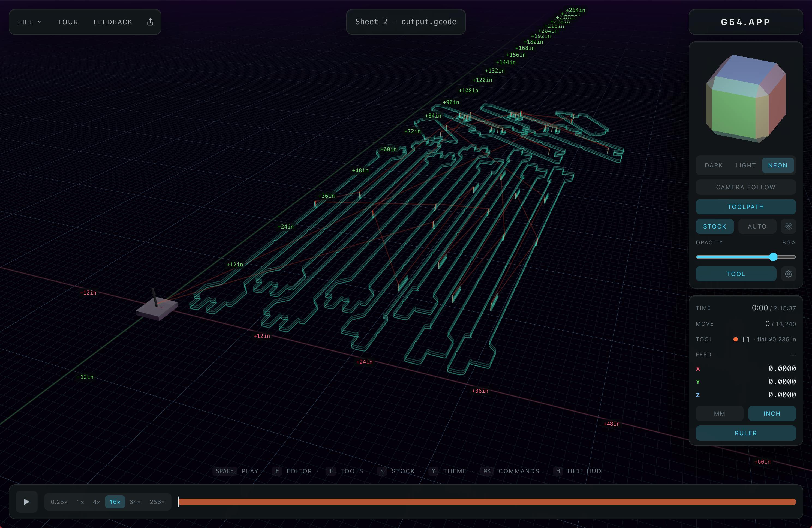
Task: Click the T1 tool indicator
Action: [x=742, y=339]
